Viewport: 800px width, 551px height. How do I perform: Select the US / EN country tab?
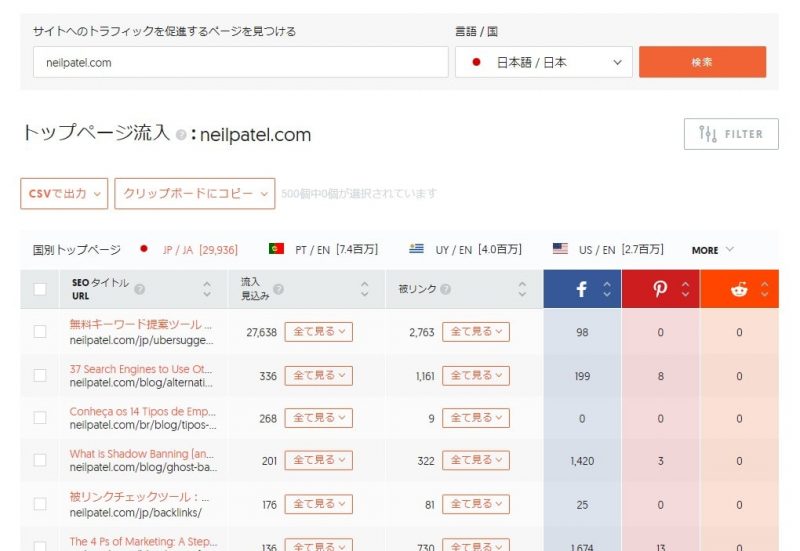[x=608, y=249]
